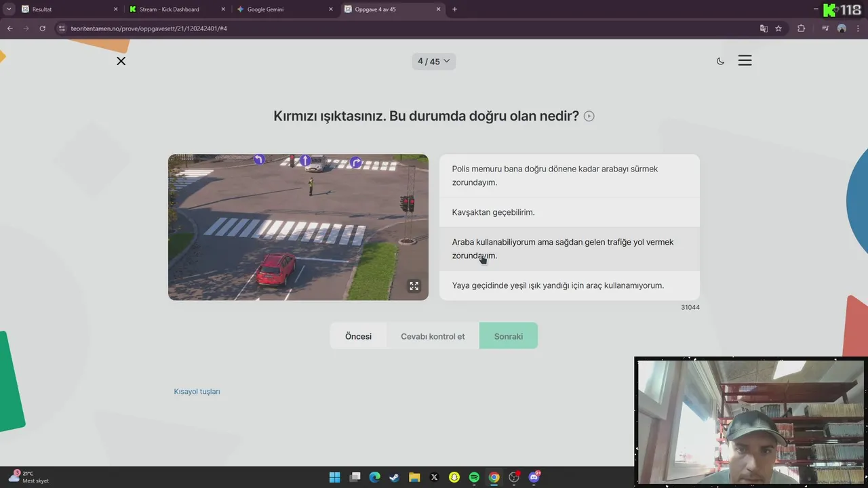Open Steam from the taskbar

coord(394,477)
